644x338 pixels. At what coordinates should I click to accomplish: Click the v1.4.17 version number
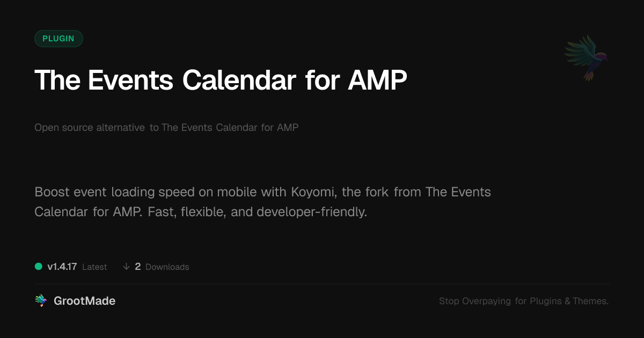point(62,267)
